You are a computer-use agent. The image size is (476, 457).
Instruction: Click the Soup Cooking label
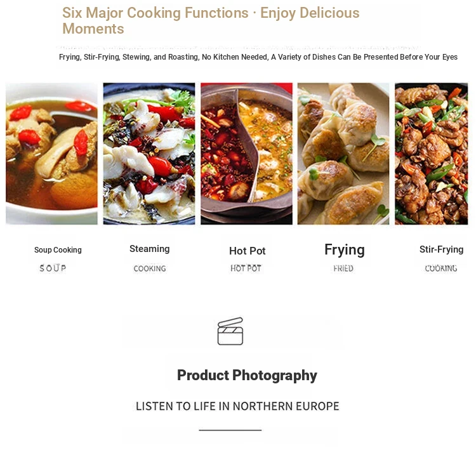58,250
